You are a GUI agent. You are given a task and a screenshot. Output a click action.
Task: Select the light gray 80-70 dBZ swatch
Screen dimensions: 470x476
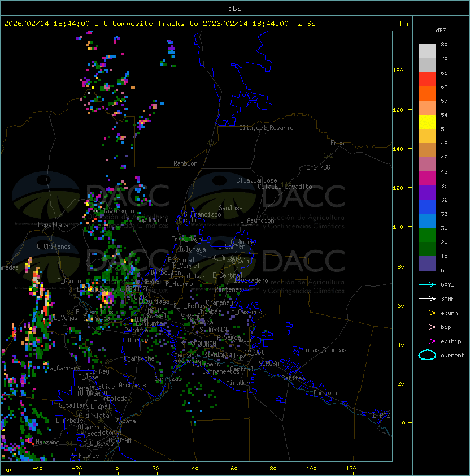(427, 51)
